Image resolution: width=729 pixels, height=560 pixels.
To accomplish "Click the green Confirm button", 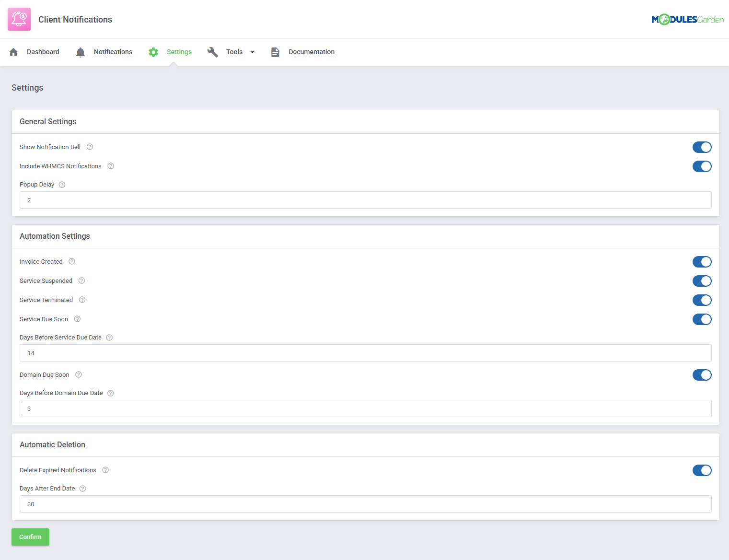I will [30, 537].
